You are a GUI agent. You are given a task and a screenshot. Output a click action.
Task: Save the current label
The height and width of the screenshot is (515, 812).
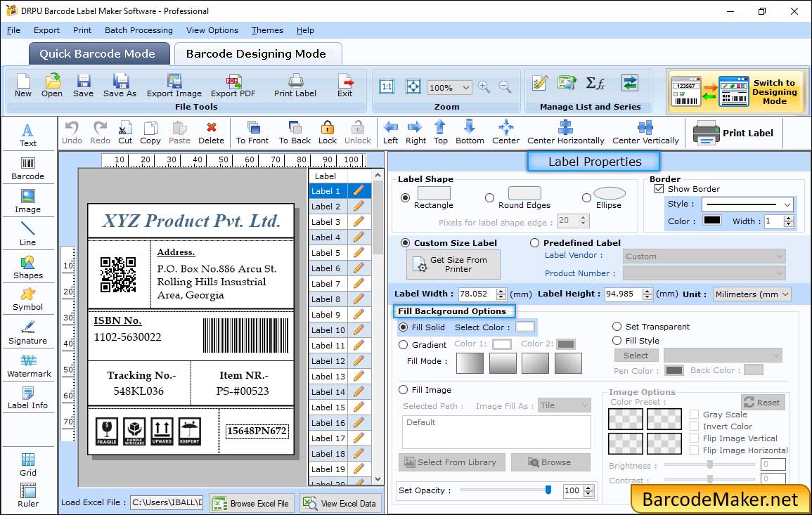[x=83, y=86]
